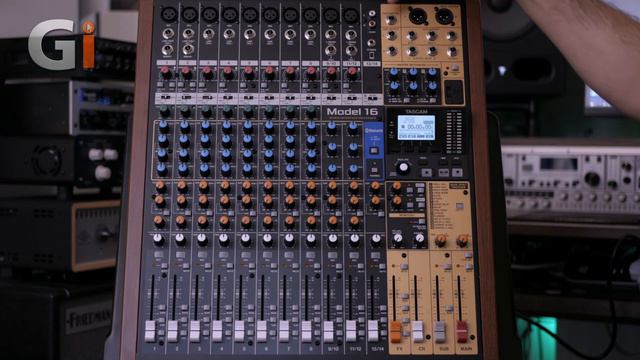Viewport: 640px width, 360px height.
Task: Select the gray SUB master fader
Action: click(440, 331)
